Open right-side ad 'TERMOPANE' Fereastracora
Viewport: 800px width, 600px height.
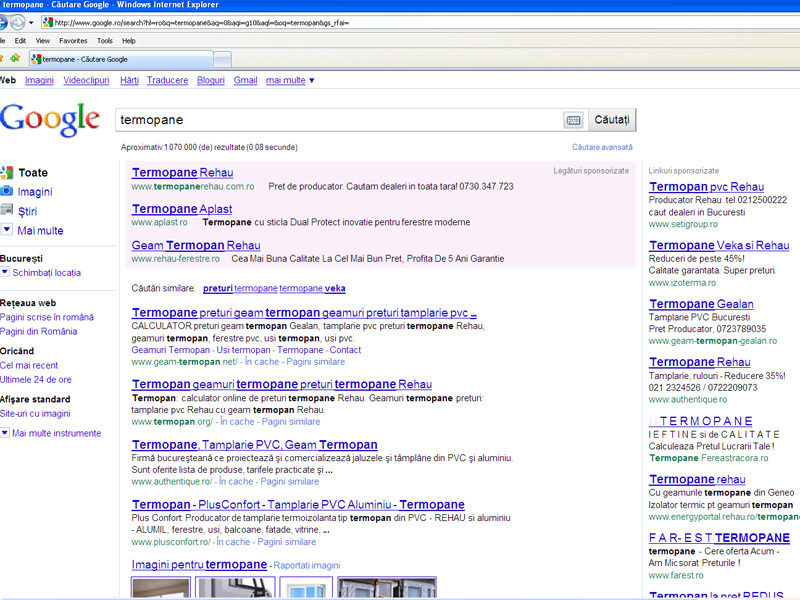(x=701, y=421)
